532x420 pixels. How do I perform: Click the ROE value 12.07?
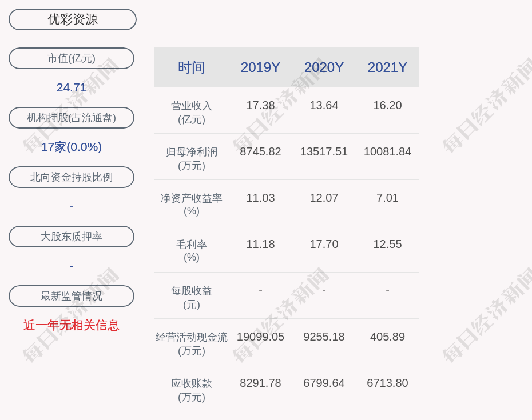pos(324,198)
